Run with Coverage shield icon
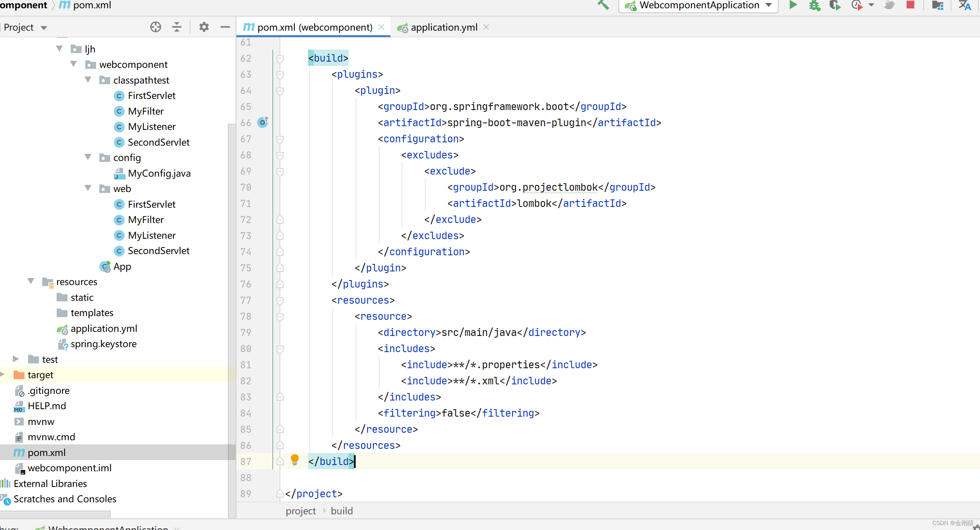This screenshot has width=980, height=530. (835, 5)
